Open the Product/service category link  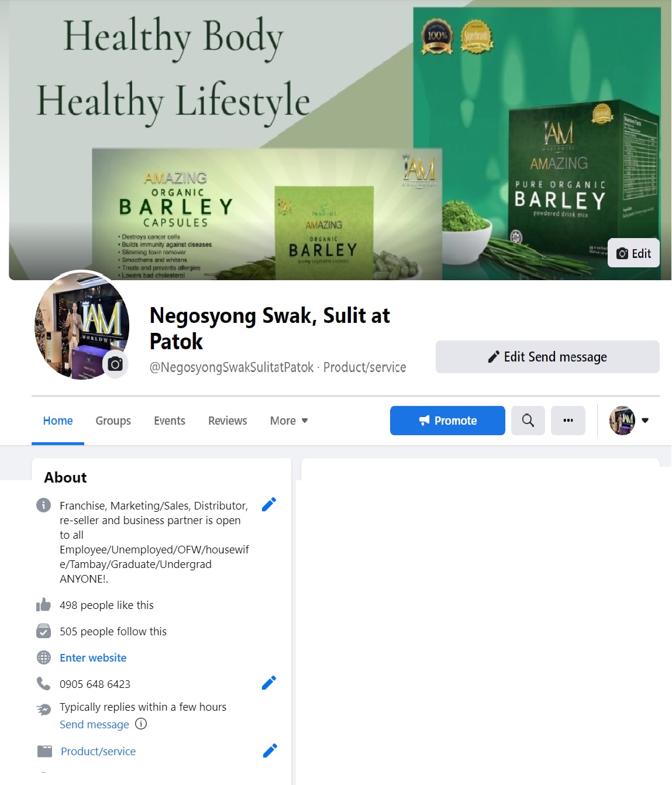point(98,751)
